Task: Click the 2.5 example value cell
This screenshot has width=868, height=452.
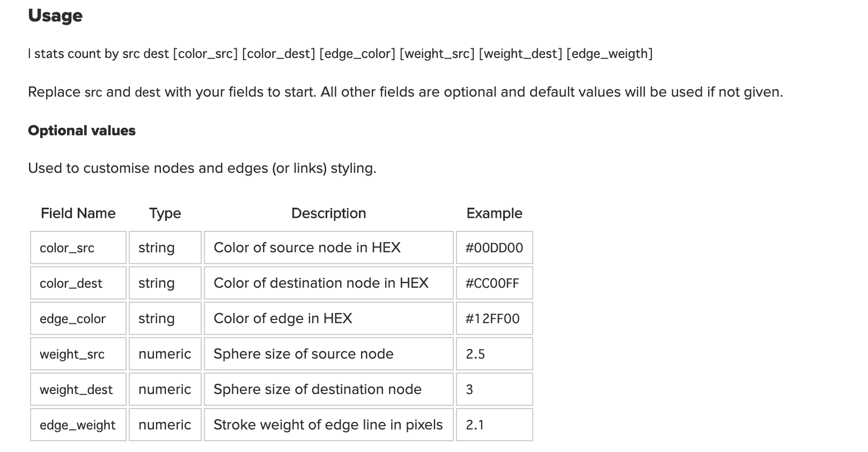Action: [x=495, y=354]
